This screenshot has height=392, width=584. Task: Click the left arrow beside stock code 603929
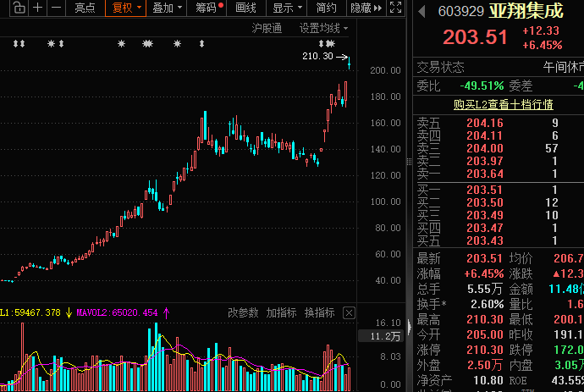422,11
